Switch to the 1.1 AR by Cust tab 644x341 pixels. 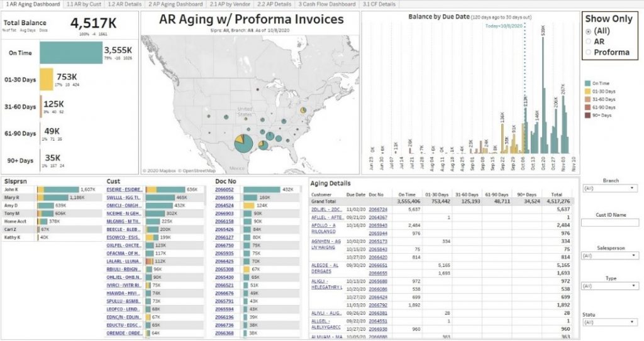click(x=83, y=4)
